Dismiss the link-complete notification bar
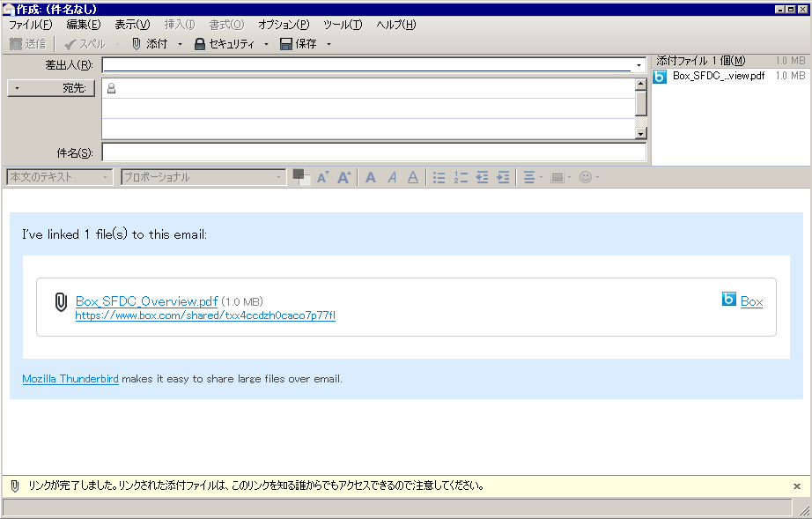The image size is (812, 519). click(x=797, y=486)
